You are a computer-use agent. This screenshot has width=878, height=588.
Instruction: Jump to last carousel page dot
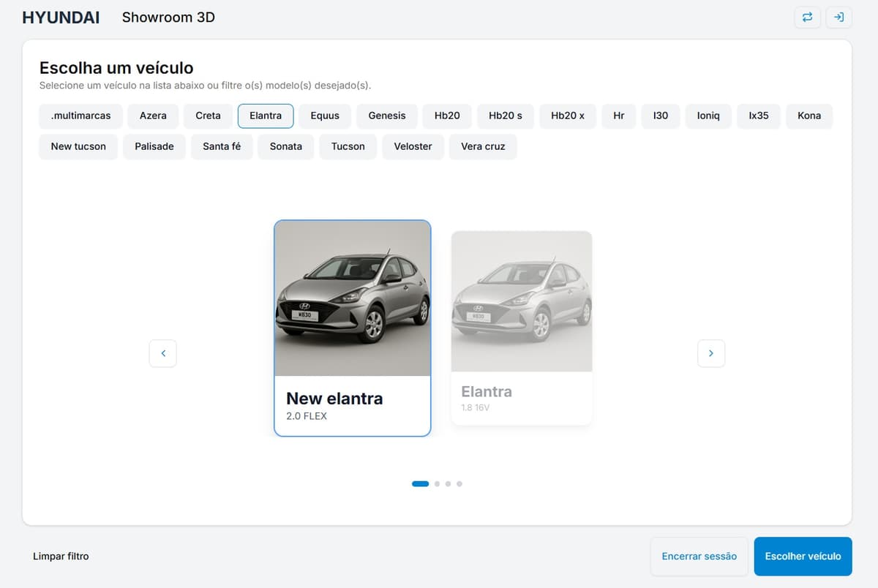click(459, 483)
